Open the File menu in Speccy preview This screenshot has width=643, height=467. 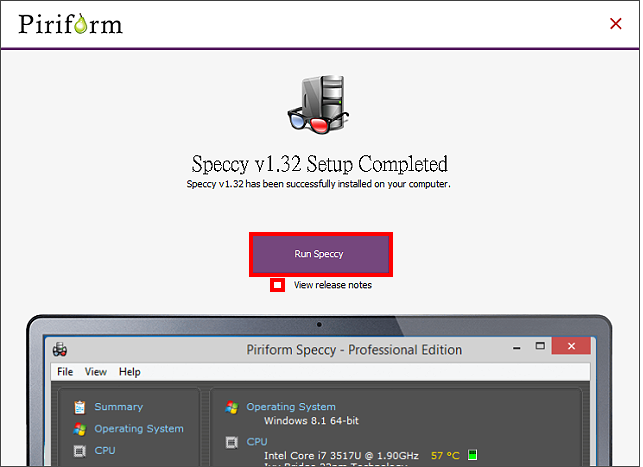(65, 372)
